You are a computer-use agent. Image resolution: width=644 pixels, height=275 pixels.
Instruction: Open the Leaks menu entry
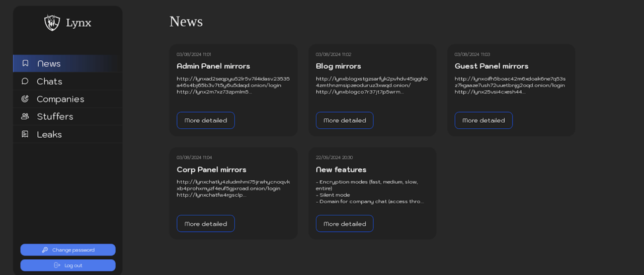click(49, 134)
